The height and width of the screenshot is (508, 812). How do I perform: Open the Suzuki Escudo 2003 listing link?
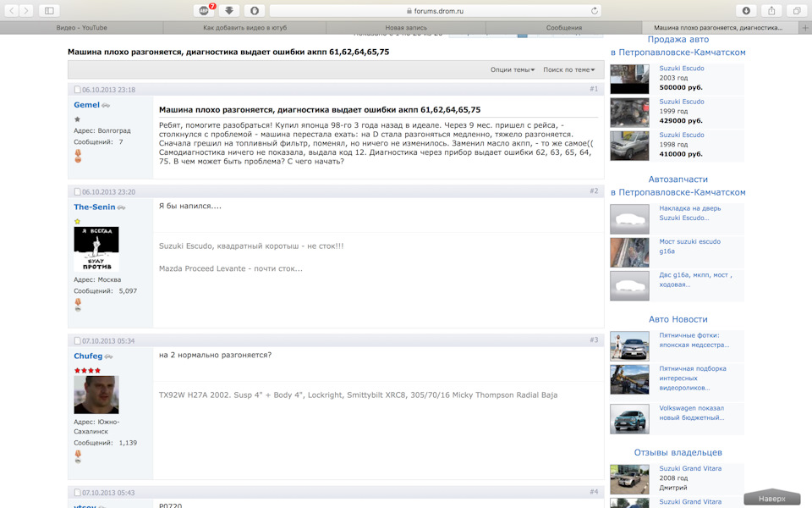pos(682,69)
